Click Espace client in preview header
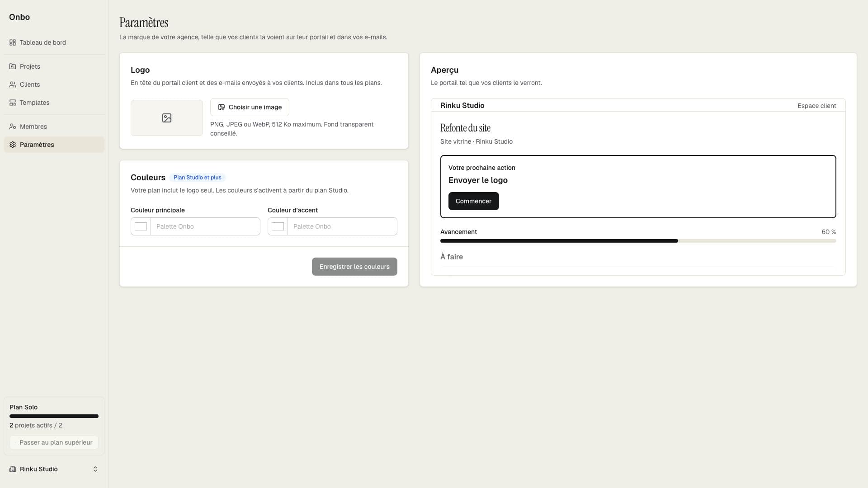 (x=816, y=106)
